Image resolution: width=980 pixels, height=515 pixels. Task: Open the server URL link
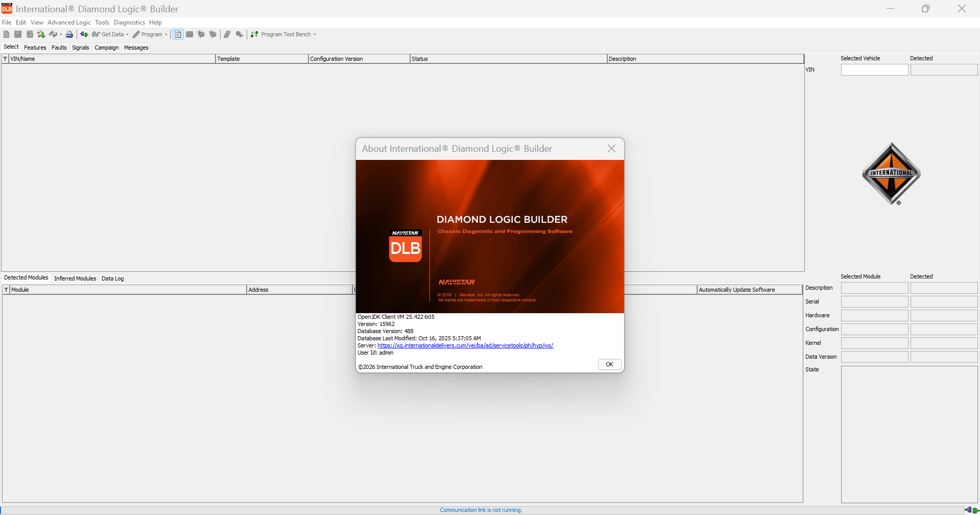(465, 345)
